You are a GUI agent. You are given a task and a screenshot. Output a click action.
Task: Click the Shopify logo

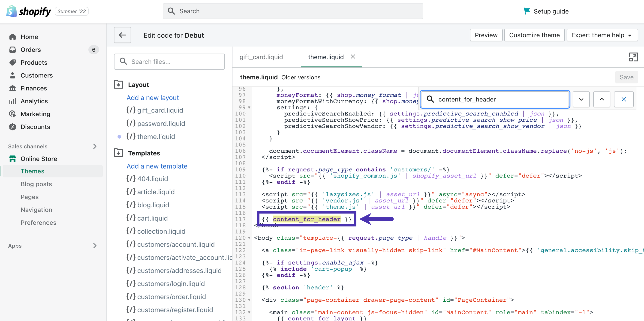pos(28,11)
